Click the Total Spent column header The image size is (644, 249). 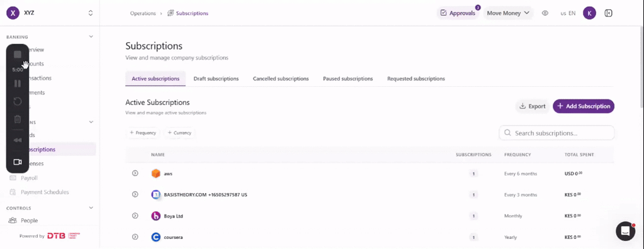point(579,155)
